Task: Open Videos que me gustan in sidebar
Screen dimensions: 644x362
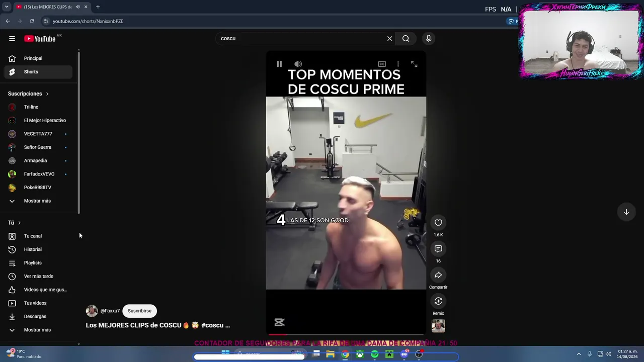Action: click(38, 290)
